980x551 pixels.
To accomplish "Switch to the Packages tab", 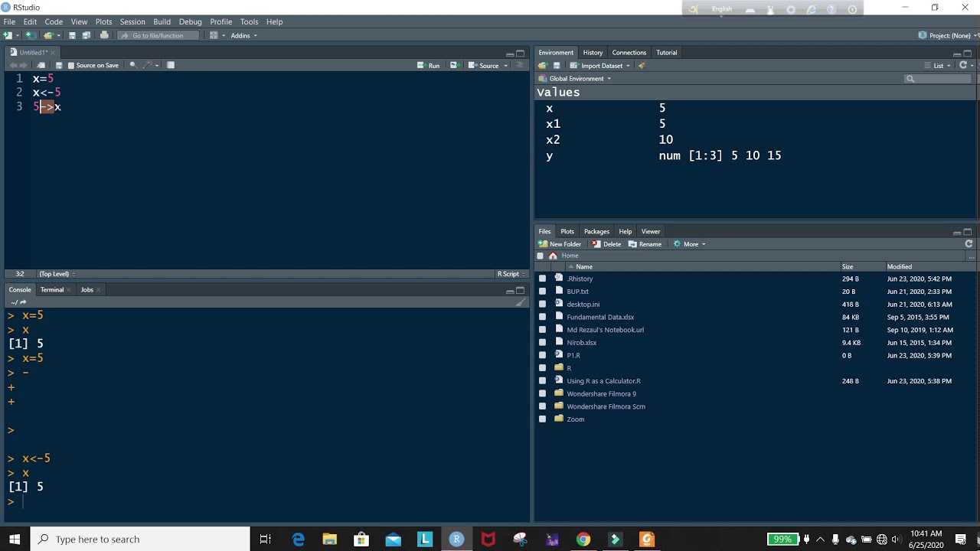I will coord(596,231).
